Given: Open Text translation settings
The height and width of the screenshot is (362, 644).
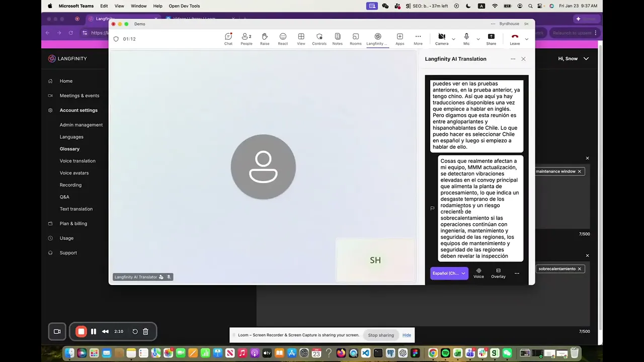Looking at the screenshot, I should 76,209.
